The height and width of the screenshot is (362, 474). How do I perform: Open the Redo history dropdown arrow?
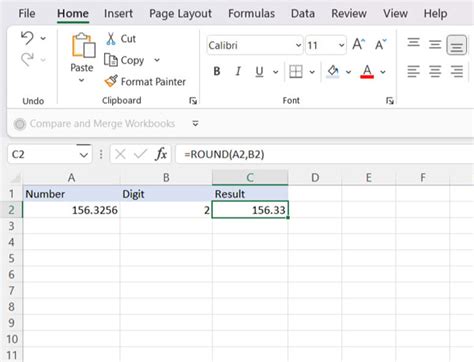tap(43, 60)
